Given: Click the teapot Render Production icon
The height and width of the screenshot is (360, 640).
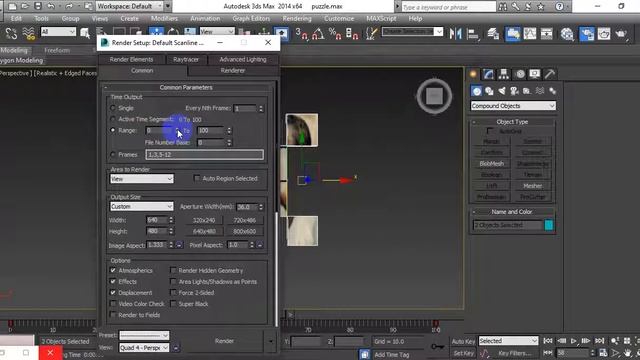Looking at the screenshot, I should (621, 34).
